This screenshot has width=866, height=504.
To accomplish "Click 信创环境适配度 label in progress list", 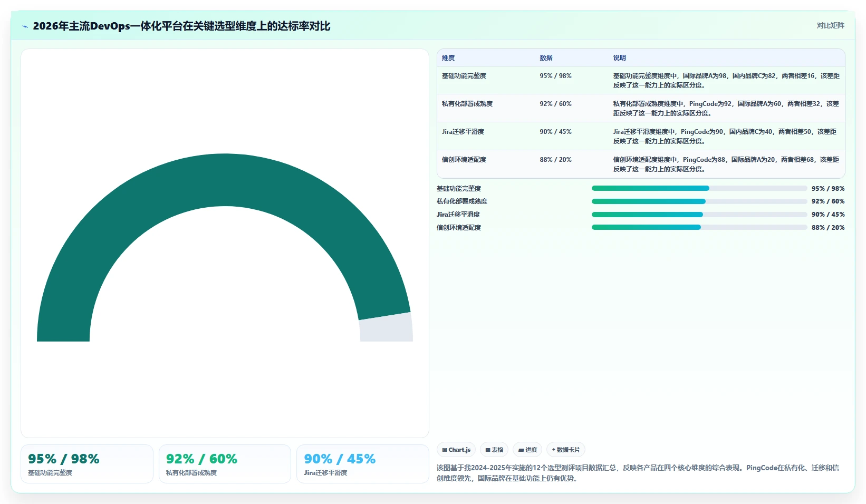I will click(x=459, y=228).
